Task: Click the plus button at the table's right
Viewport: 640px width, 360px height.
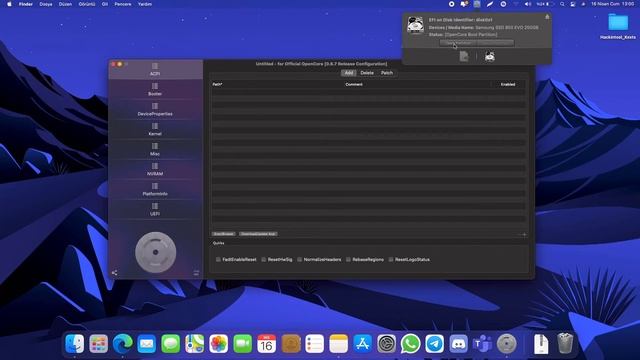Action: [x=524, y=235]
